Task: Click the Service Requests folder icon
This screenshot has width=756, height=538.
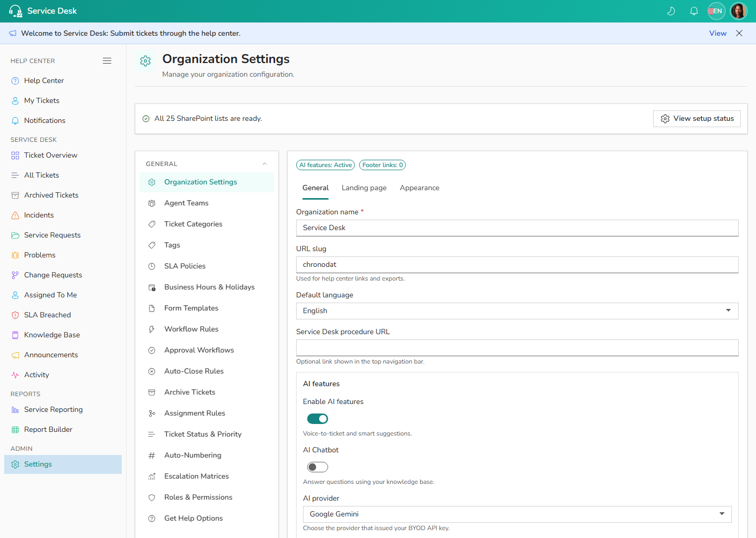Action: click(x=15, y=235)
